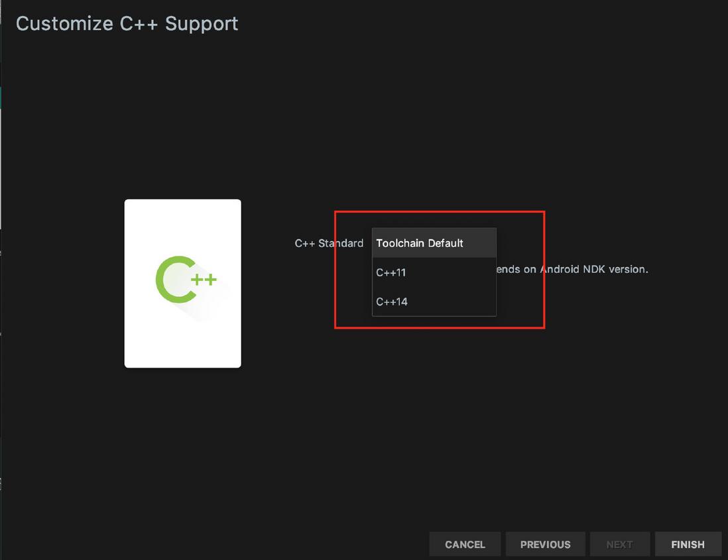Go back with the Previous button
The image size is (728, 560).
point(545,544)
